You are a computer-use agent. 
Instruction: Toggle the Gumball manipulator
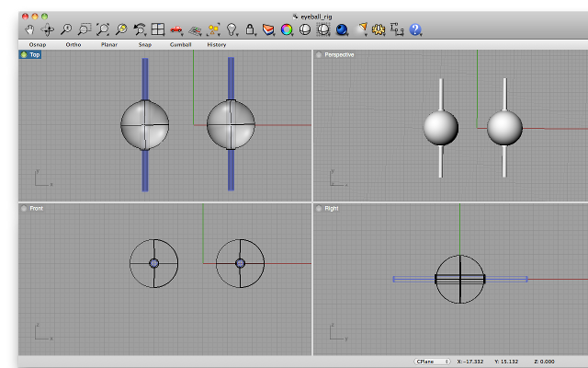(180, 44)
